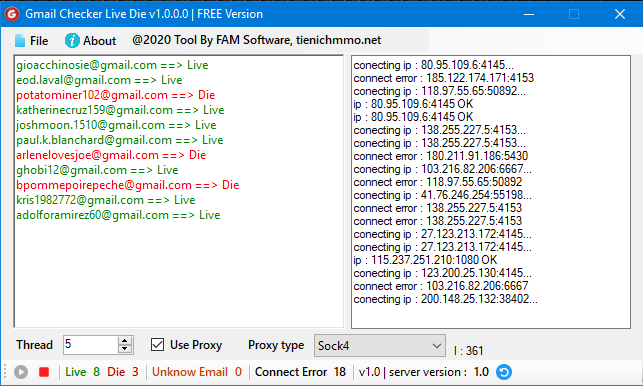Select eod.laval@gmail.com Live result line
The width and height of the screenshot is (643, 386).
99,80
